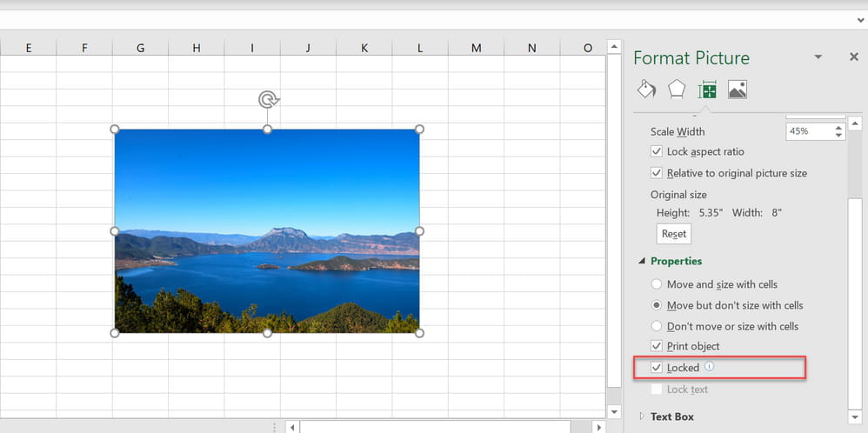Uncheck the Locked checkbox
This screenshot has width=868, height=433.
tap(657, 368)
